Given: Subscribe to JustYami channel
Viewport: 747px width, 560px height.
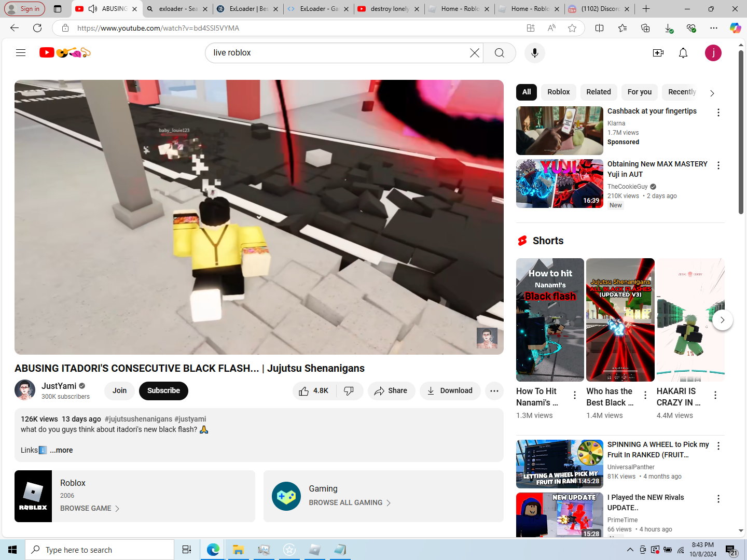Looking at the screenshot, I should click(x=163, y=391).
